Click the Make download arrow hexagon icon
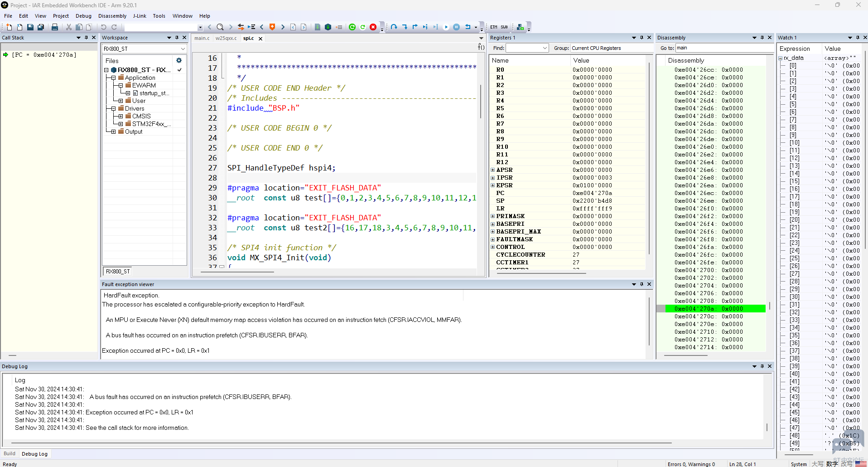 point(328,27)
